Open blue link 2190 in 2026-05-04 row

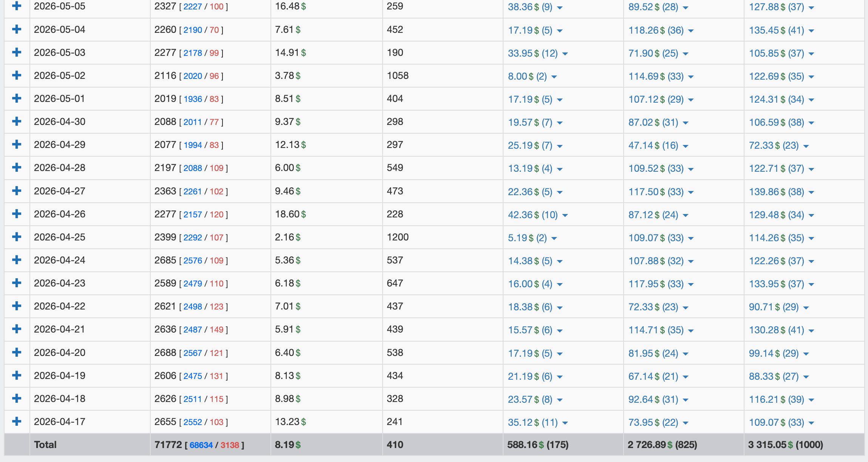tap(193, 30)
